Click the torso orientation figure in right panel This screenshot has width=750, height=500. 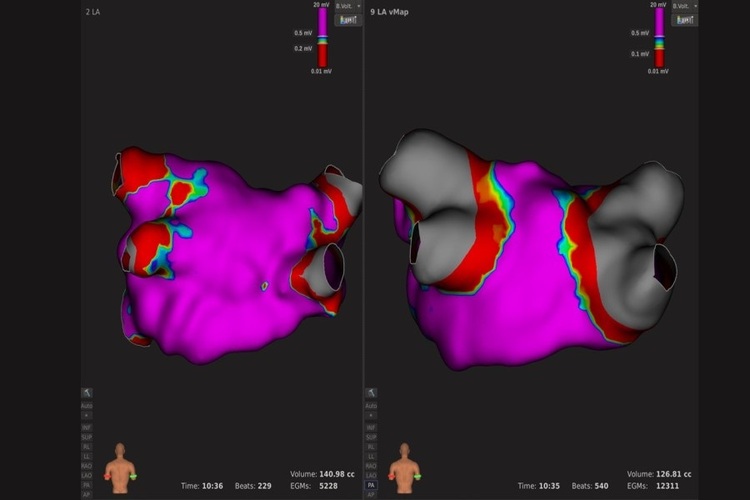[x=404, y=468]
